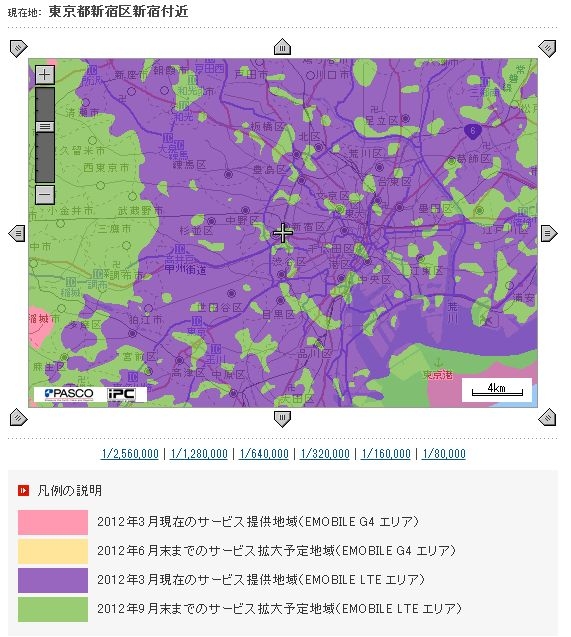
Task: Click the purple EMOBILE LTE legend swatch
Action: 53,580
